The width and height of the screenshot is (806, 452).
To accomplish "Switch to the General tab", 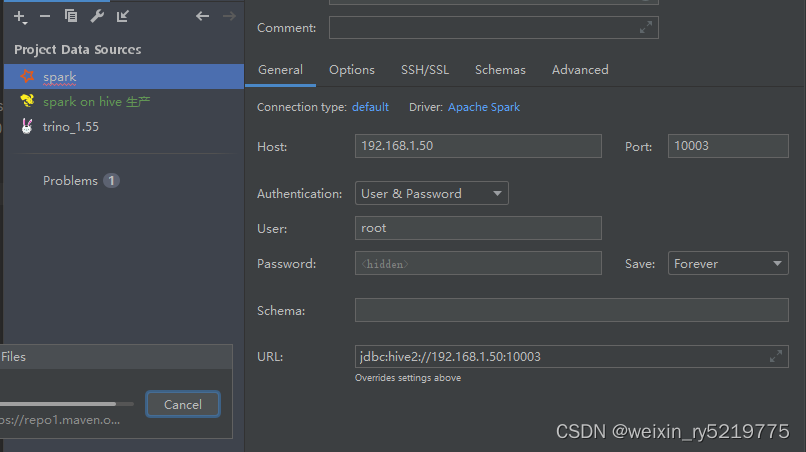I will click(x=280, y=70).
